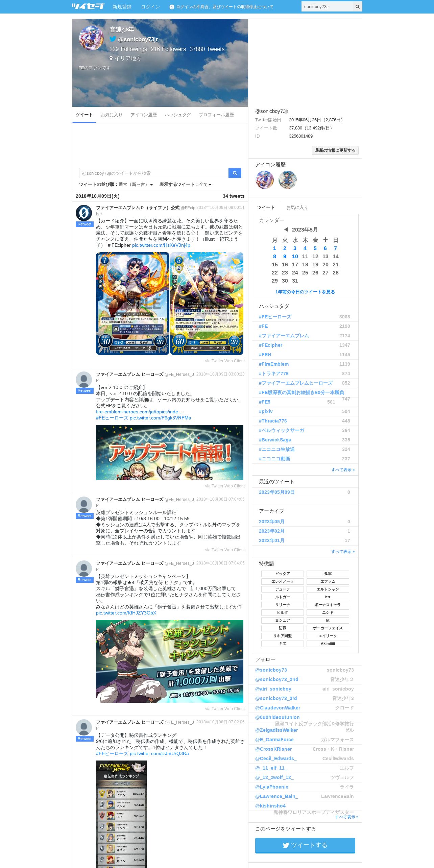Select the sidebar ツイート tab
Image resolution: width=434 pixels, height=868 pixels.
click(266, 208)
